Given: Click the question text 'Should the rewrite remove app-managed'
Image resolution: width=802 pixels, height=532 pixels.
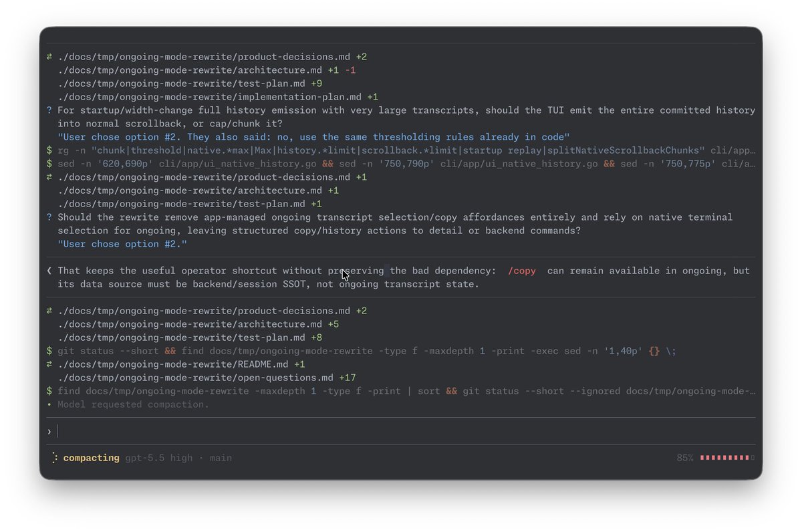Looking at the screenshot, I should point(395,224).
